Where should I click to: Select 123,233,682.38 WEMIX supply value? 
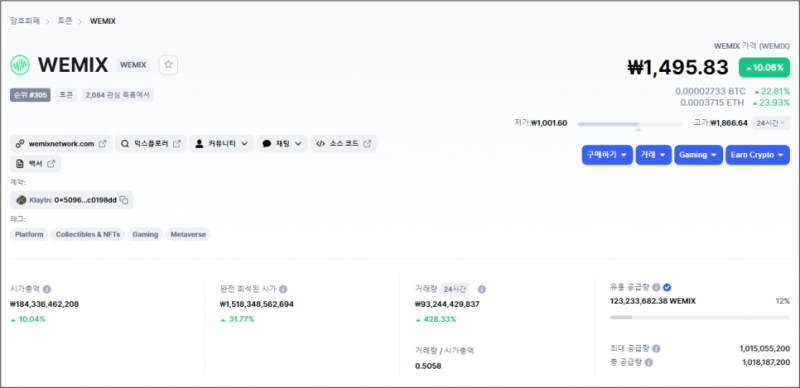[x=653, y=301]
